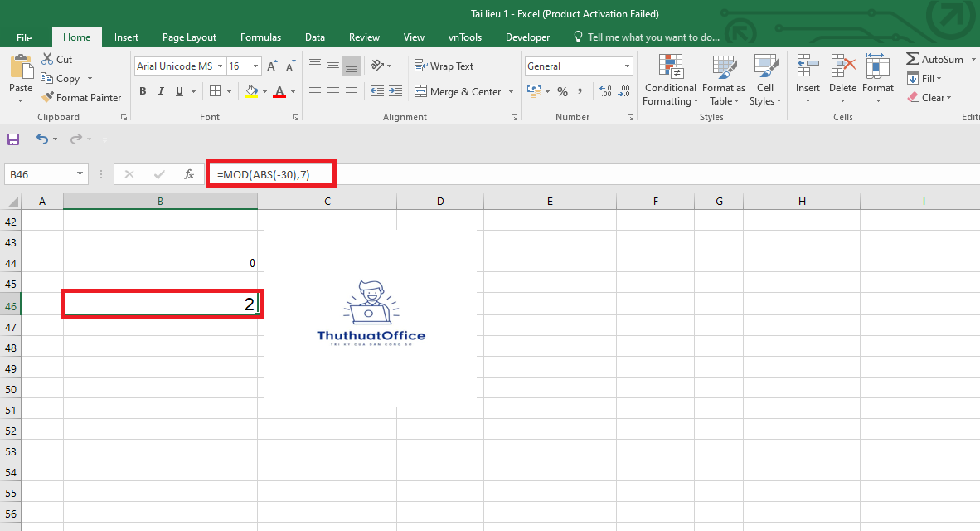
Task: Click the Percent Style icon
Action: point(562,91)
